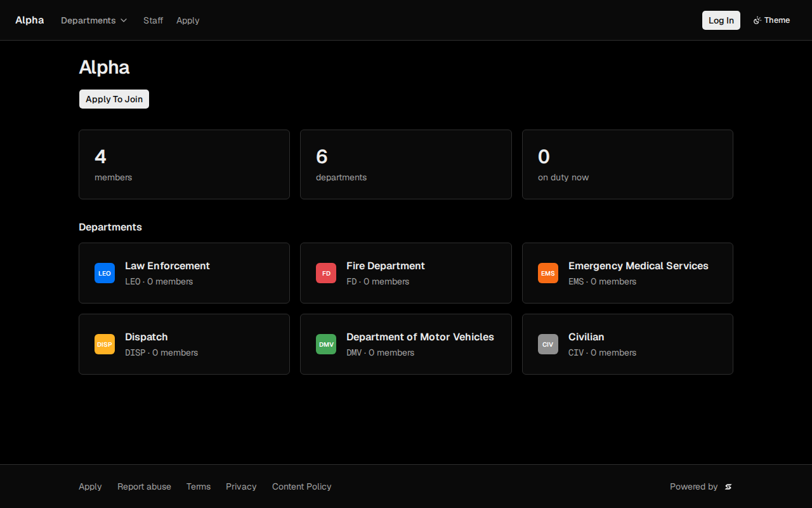Open the Department of Motor Vehicles name
This screenshot has height=508, width=812.
420,337
